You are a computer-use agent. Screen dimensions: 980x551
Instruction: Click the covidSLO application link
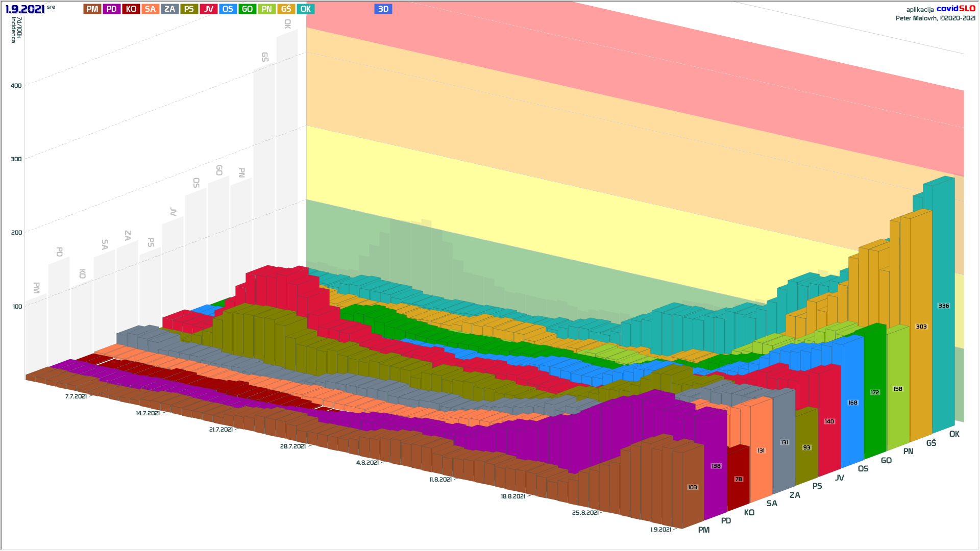click(x=955, y=9)
